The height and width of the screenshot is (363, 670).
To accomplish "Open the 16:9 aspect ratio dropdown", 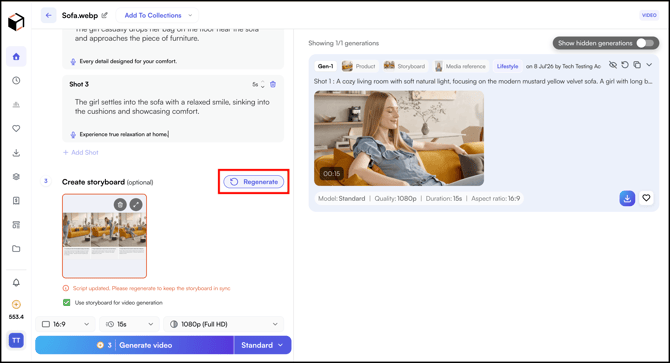I will pyautogui.click(x=65, y=325).
